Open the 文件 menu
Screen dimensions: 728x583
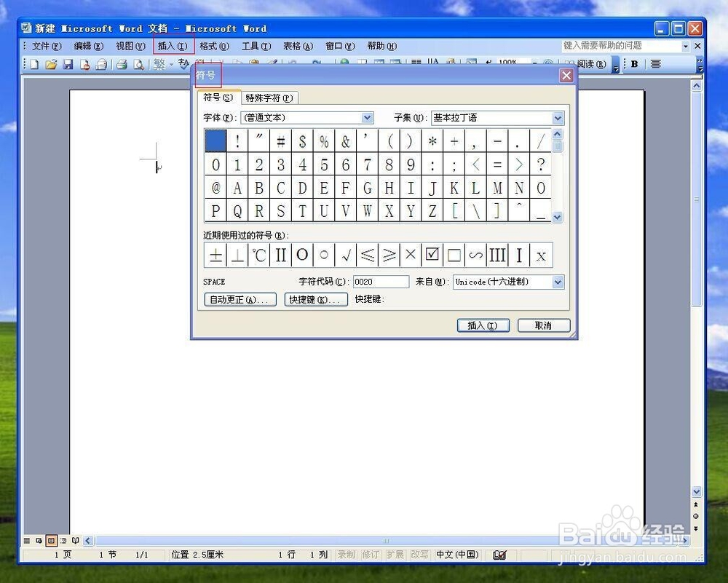point(47,46)
